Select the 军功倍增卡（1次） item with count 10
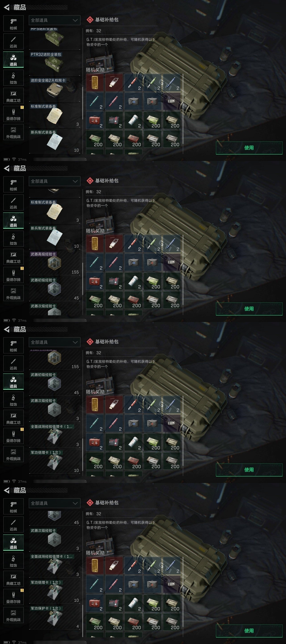Screen dimensions: 286x644 coord(55,461)
